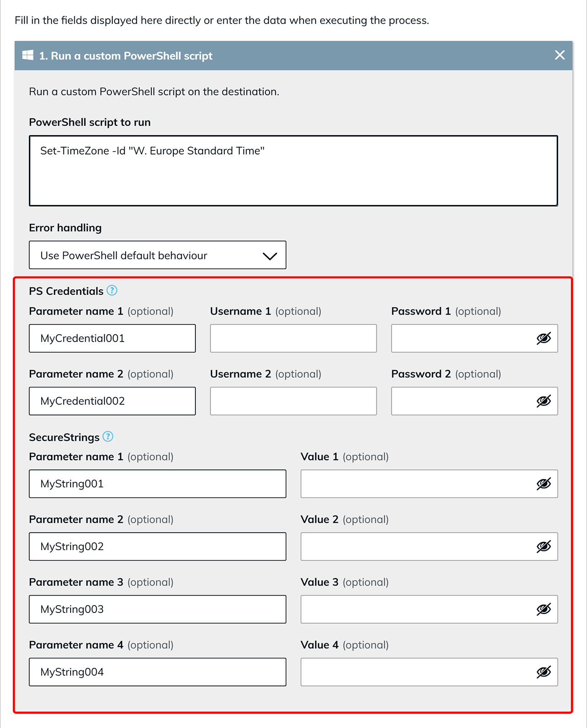Click the MyString002 parameter name field
Viewport: 587px width, 728px height.
pos(157,546)
